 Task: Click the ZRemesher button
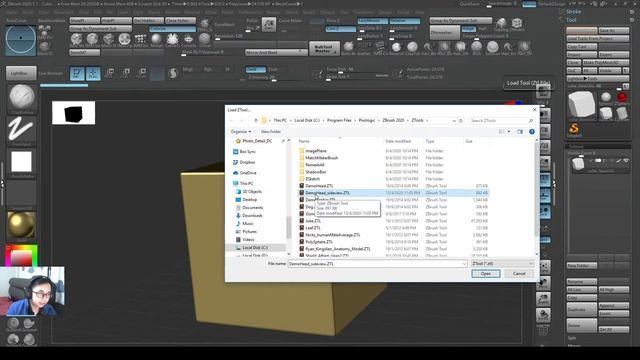tap(444, 32)
